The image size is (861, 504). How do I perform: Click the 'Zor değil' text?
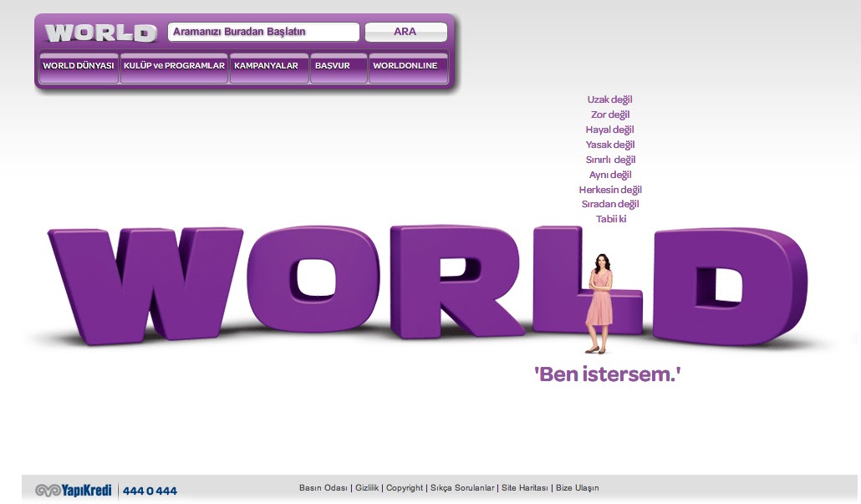click(x=610, y=115)
